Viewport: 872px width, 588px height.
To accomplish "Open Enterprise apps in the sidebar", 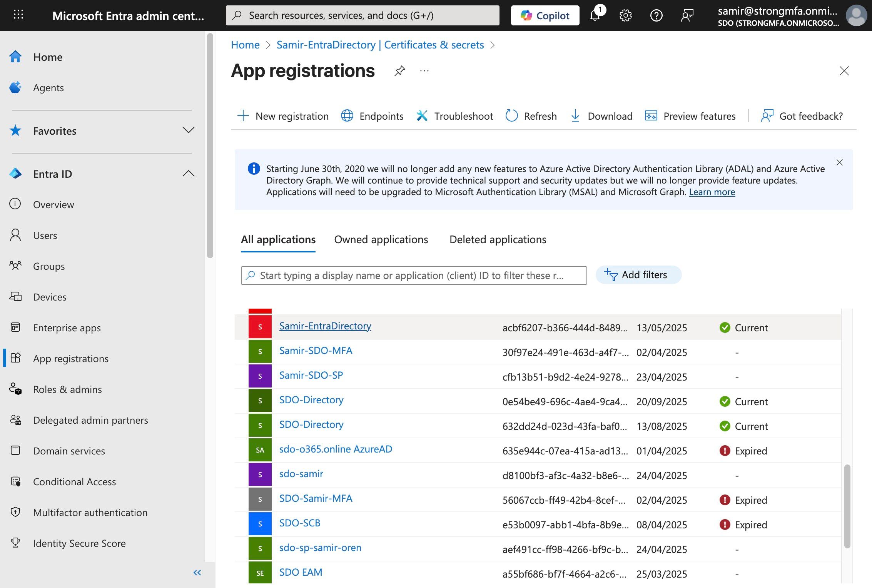I will [x=67, y=327].
